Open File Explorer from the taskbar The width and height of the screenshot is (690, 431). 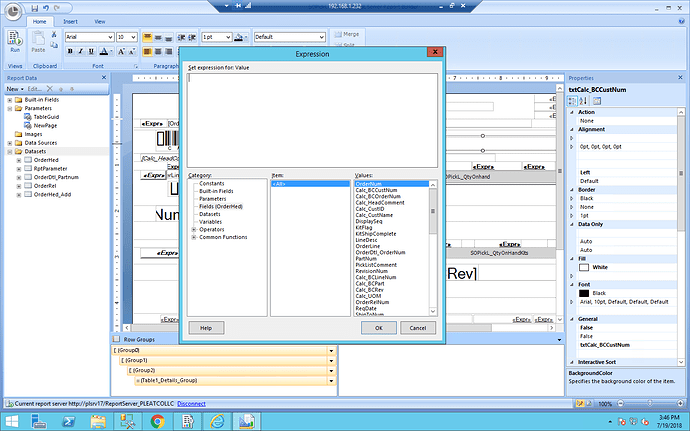(x=98, y=422)
